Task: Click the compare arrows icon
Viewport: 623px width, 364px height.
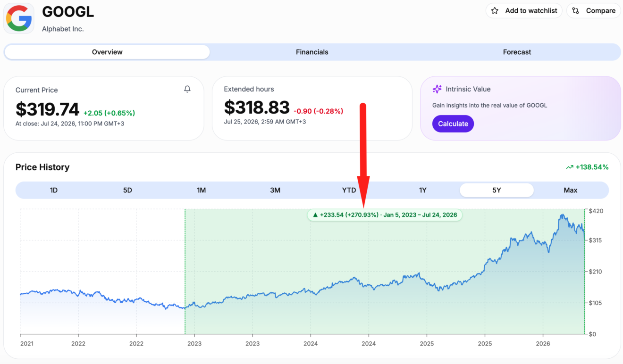Action: point(575,10)
